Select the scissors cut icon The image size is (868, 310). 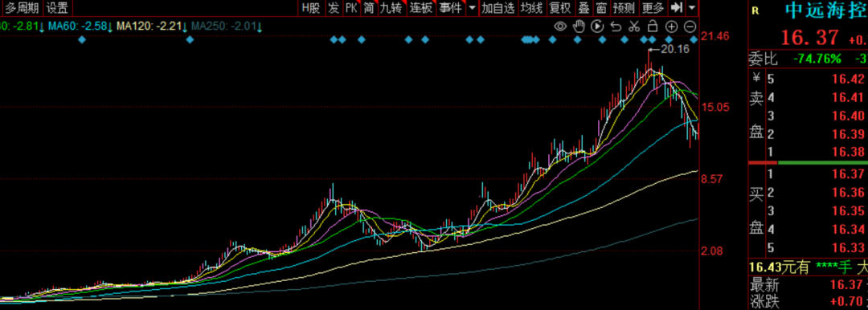click(634, 26)
